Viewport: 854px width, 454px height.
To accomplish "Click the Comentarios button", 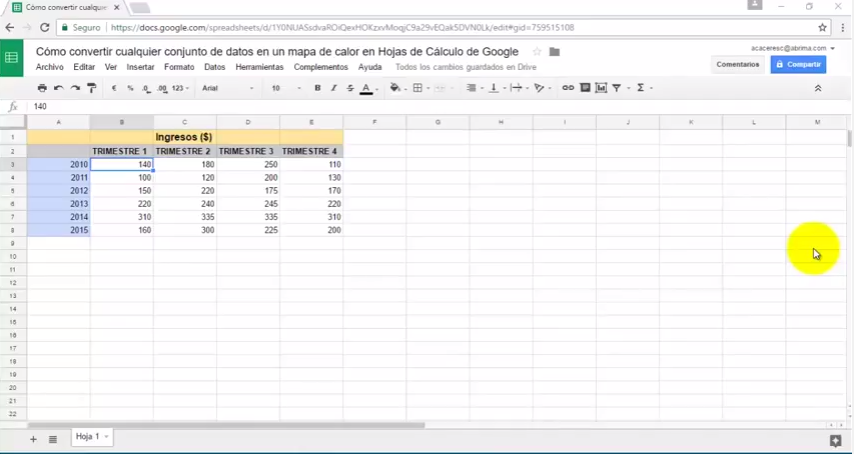I will (738, 64).
